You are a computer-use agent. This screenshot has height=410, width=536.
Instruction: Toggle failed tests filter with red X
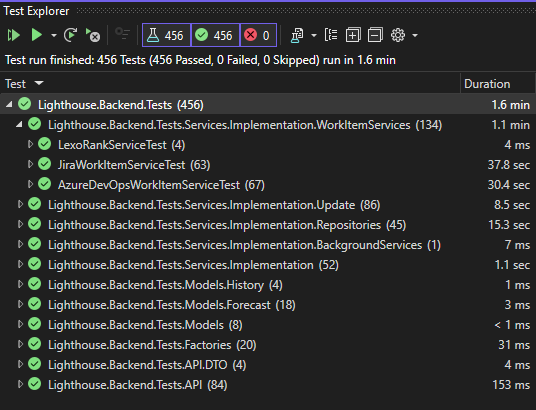coord(258,35)
